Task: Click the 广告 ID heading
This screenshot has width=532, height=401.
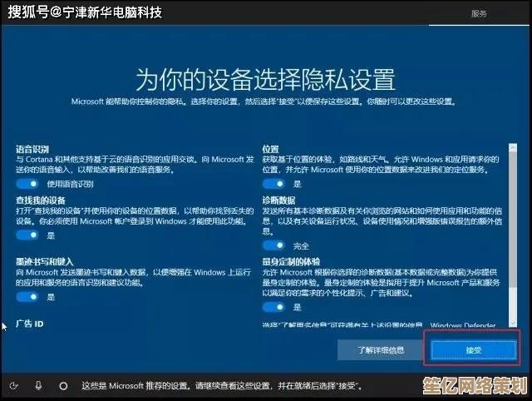Action: (30, 324)
